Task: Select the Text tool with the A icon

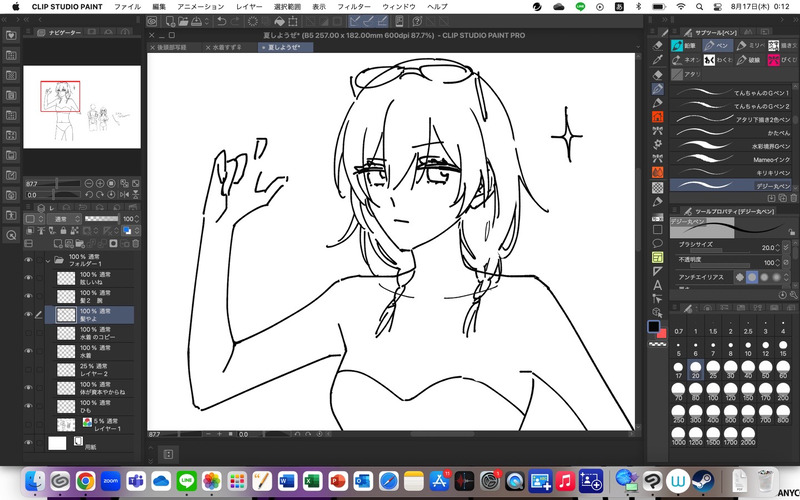Action: tap(658, 285)
